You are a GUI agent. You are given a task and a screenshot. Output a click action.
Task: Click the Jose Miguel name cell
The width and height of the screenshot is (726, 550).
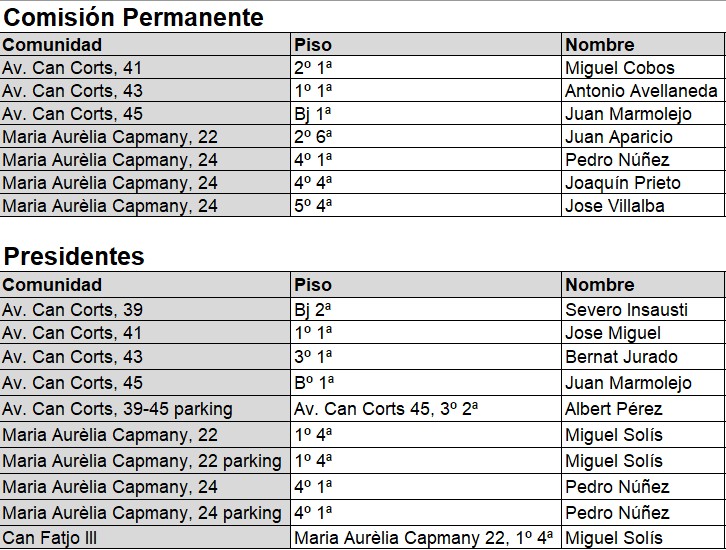coord(613,332)
